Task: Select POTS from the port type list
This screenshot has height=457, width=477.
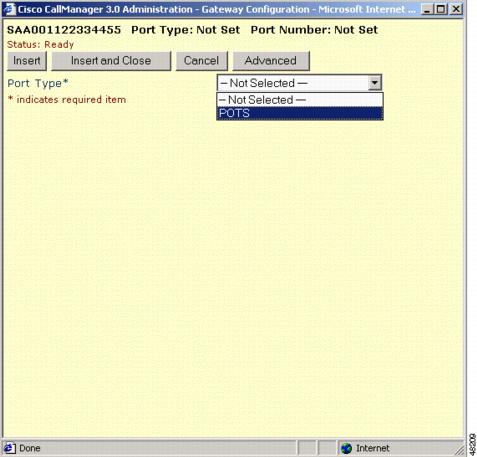Action: point(300,113)
